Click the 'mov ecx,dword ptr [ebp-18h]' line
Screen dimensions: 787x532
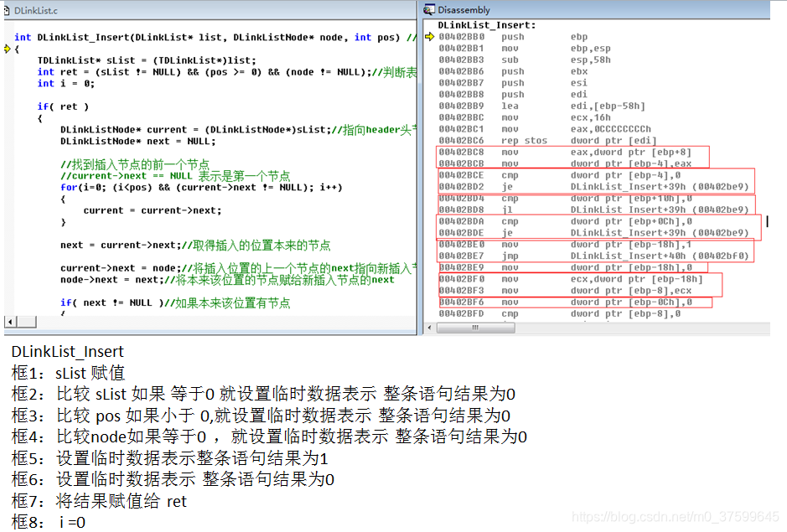click(571, 279)
